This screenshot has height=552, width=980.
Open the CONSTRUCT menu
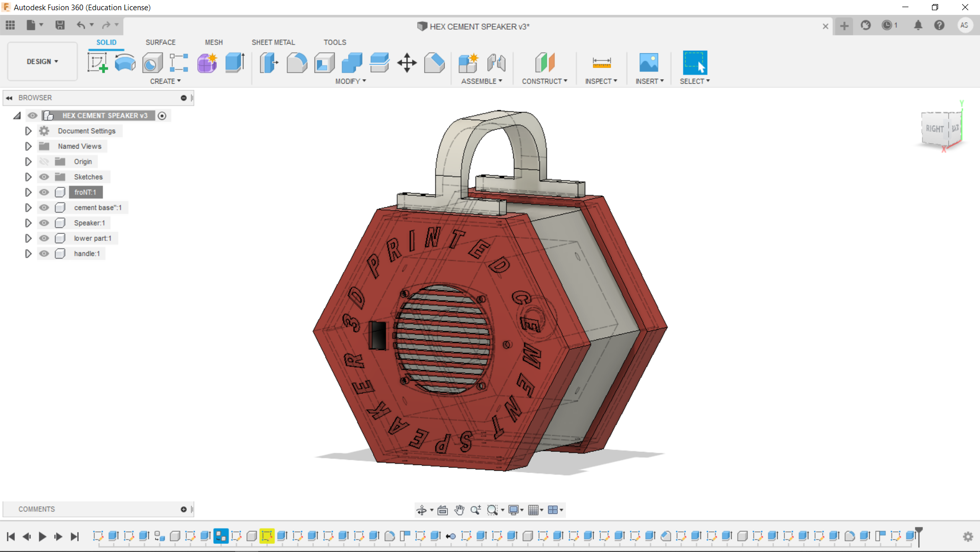point(544,81)
